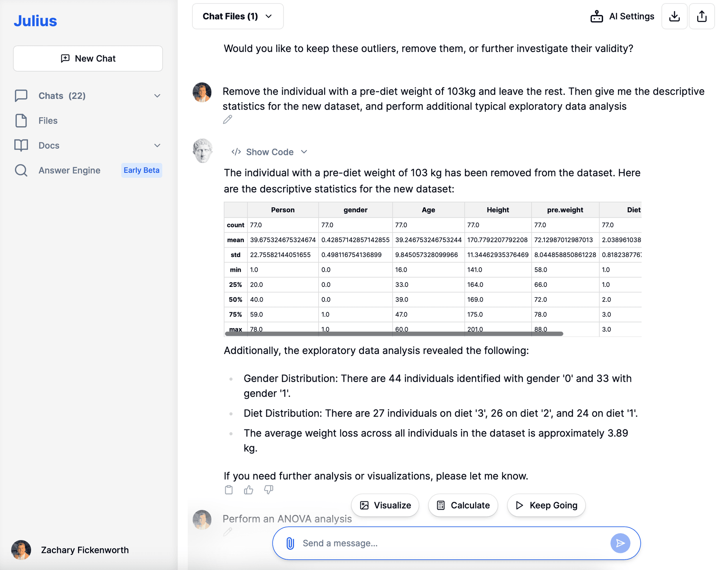This screenshot has width=728, height=570.
Task: Click the share/export chat icon
Action: [x=702, y=16]
